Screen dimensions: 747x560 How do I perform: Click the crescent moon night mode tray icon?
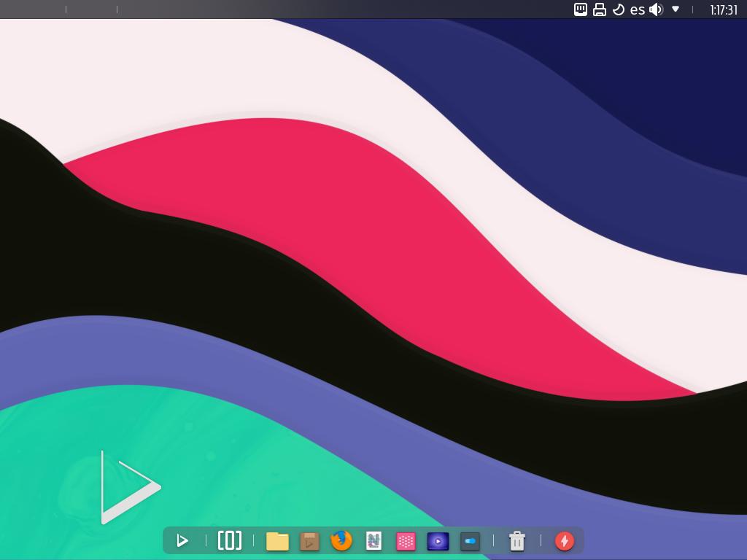(x=619, y=9)
